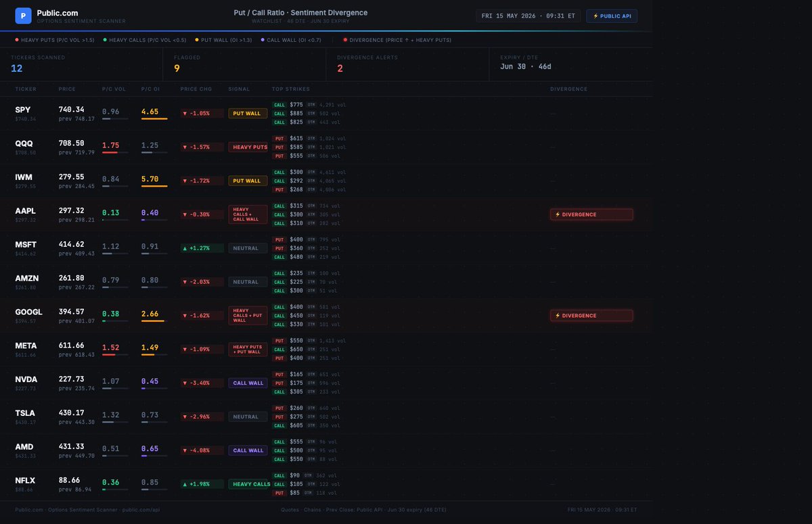Click the SPY $775 call strike row
This screenshot has height=524, width=812.
[x=309, y=105]
